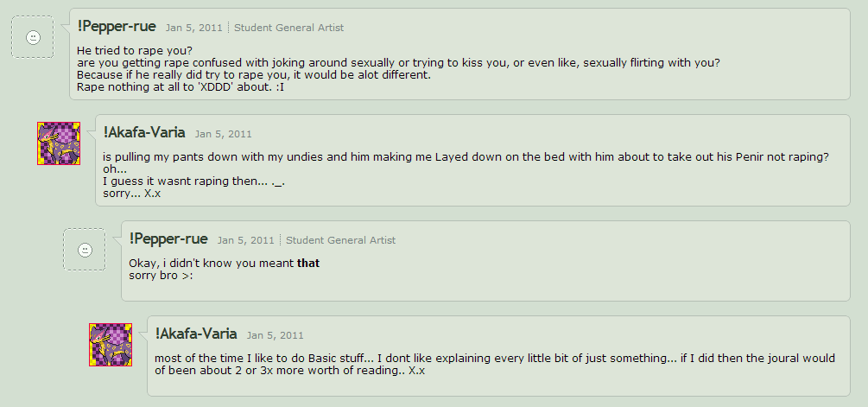Click the bold word "that" in the third comment

pyautogui.click(x=308, y=263)
